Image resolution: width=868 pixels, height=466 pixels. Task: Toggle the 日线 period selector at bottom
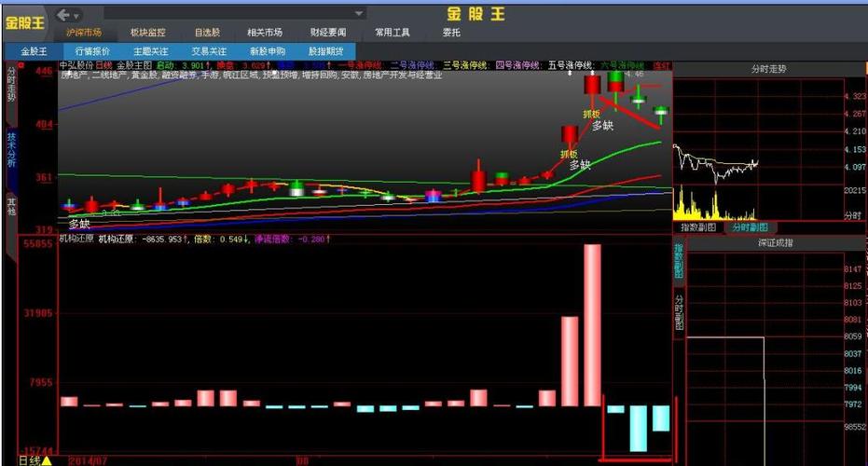(x=34, y=460)
